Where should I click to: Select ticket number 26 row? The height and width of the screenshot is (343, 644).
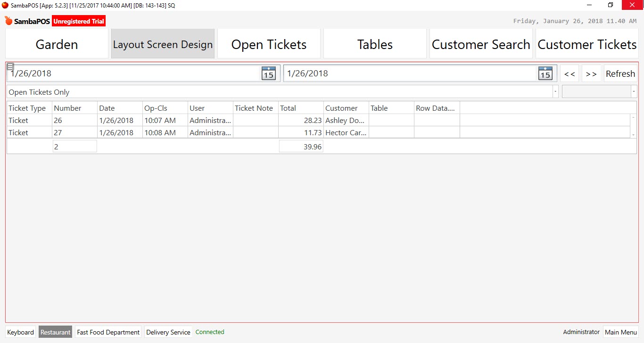pyautogui.click(x=189, y=120)
